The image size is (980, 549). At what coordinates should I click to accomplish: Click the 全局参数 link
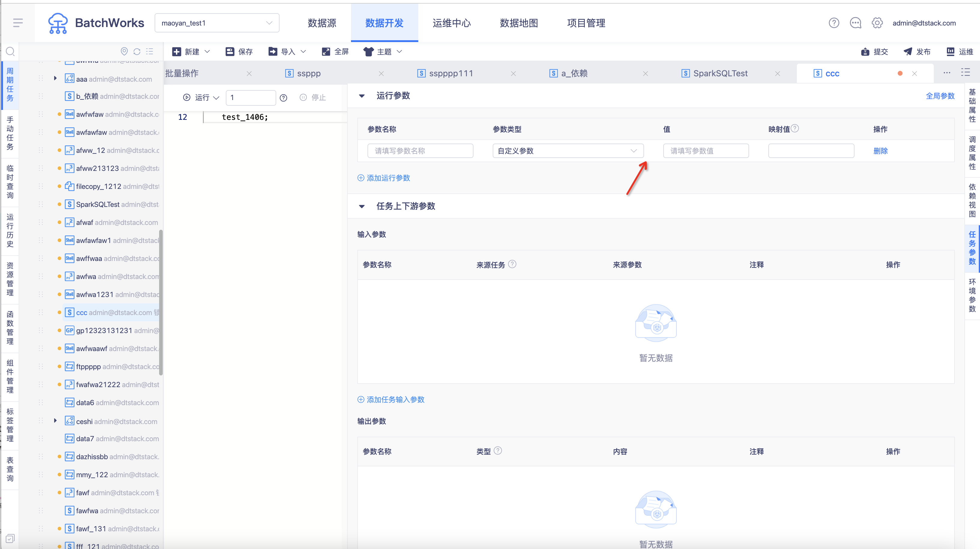tap(940, 96)
